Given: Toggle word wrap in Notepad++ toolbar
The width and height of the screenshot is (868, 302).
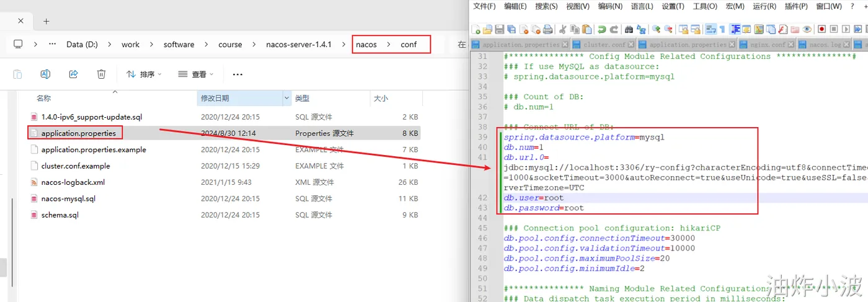Looking at the screenshot, I should point(711,29).
